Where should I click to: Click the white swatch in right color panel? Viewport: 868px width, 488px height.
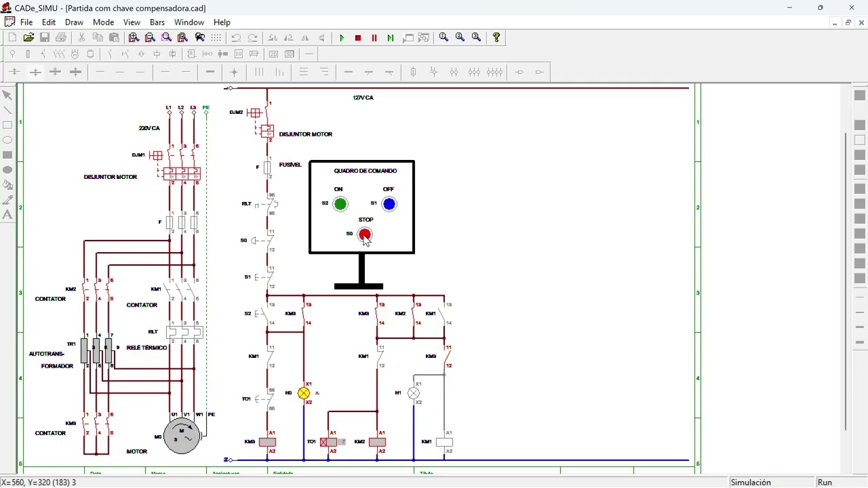860,140
